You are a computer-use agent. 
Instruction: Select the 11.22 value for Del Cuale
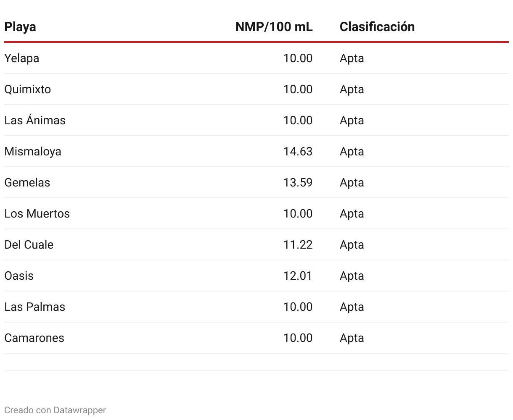click(x=298, y=245)
